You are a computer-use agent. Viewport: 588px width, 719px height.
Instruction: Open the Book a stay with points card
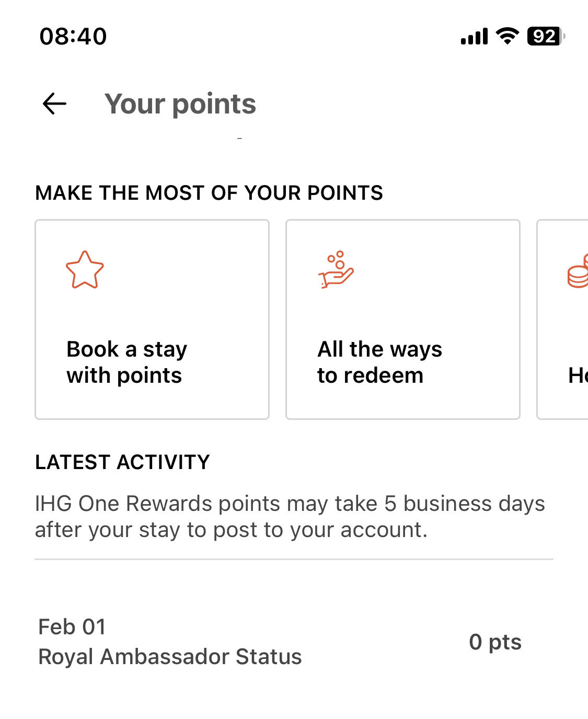(152, 319)
